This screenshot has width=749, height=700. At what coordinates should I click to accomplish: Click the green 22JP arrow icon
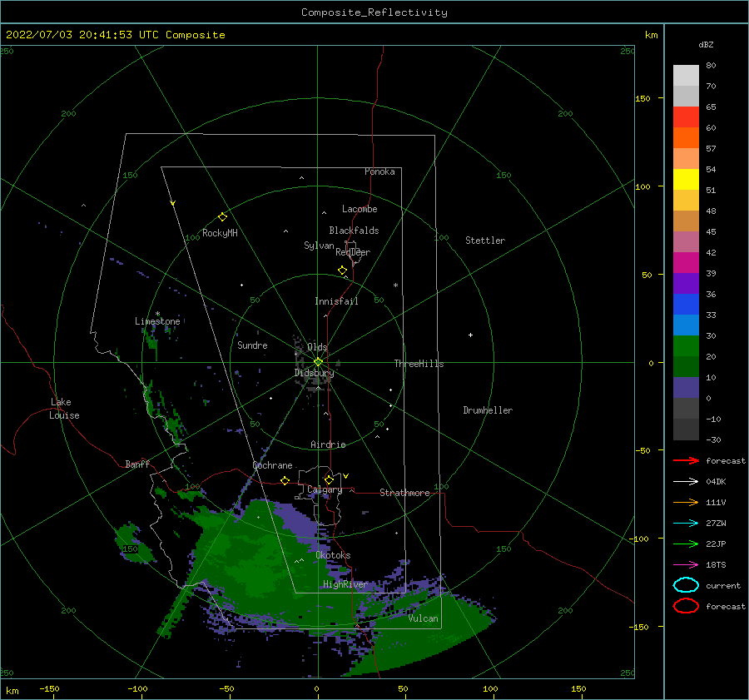coord(686,544)
